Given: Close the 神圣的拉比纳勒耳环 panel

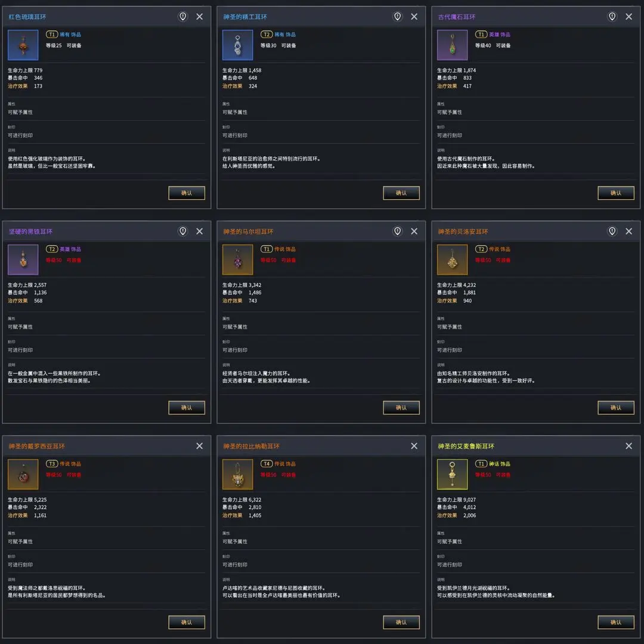Looking at the screenshot, I should coord(414,446).
